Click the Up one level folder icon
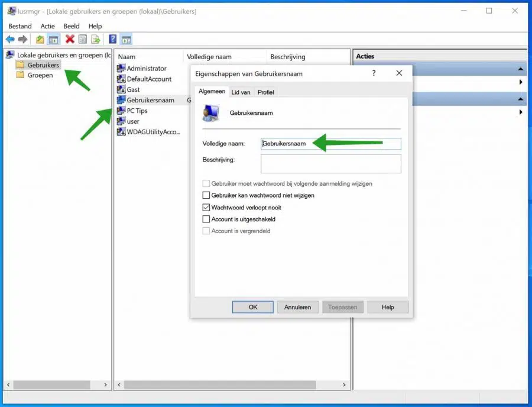Screen dimensions: 532x407 [x=40, y=40]
